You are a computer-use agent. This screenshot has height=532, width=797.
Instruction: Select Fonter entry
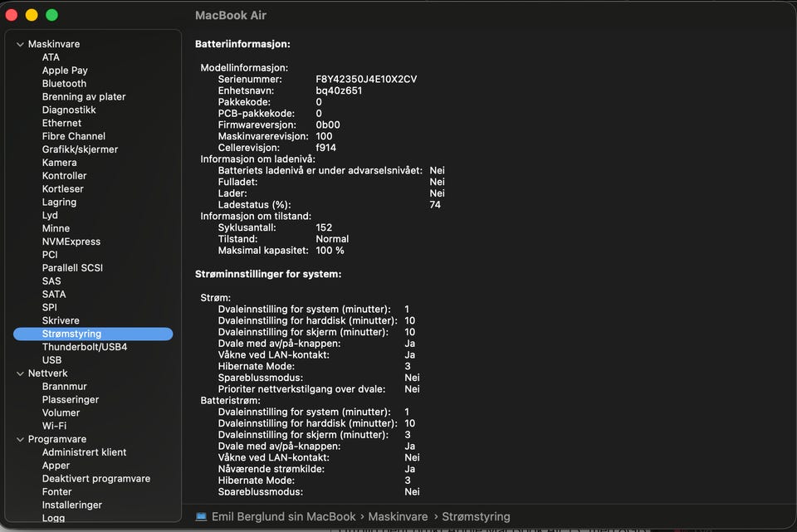57,492
